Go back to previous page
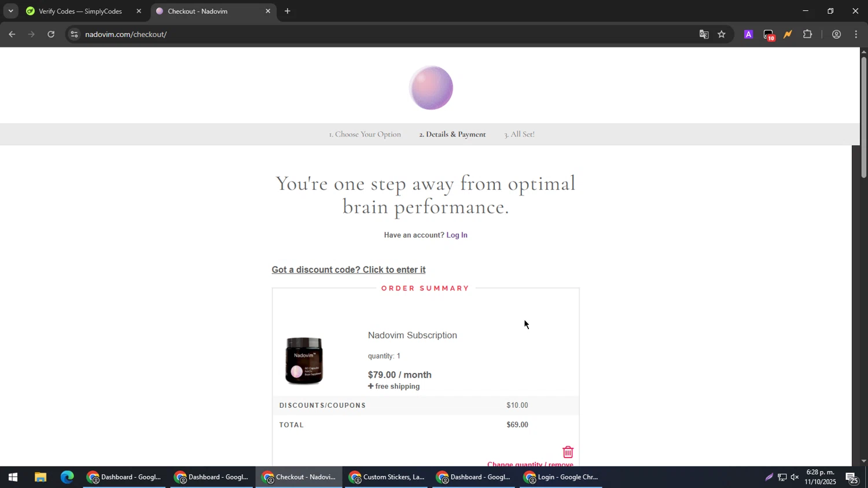 pyautogui.click(x=12, y=35)
